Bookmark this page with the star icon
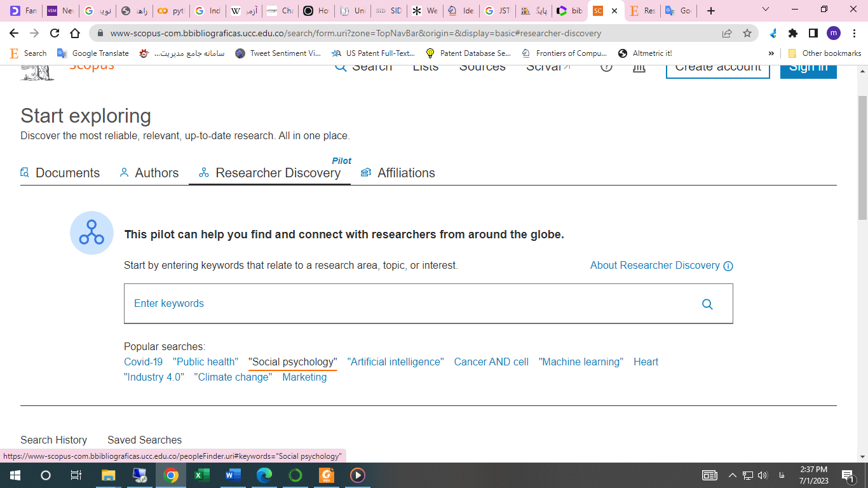The width and height of the screenshot is (868, 488). coord(747,33)
